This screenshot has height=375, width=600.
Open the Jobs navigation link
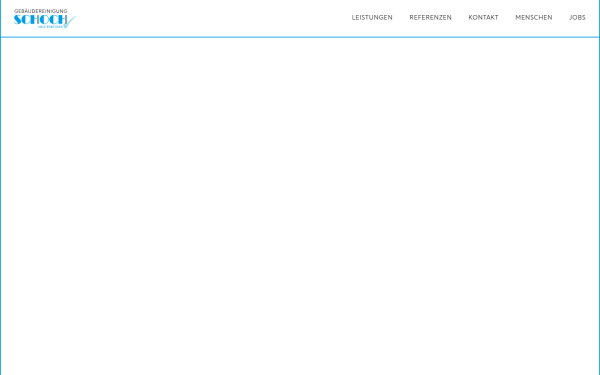[577, 18]
